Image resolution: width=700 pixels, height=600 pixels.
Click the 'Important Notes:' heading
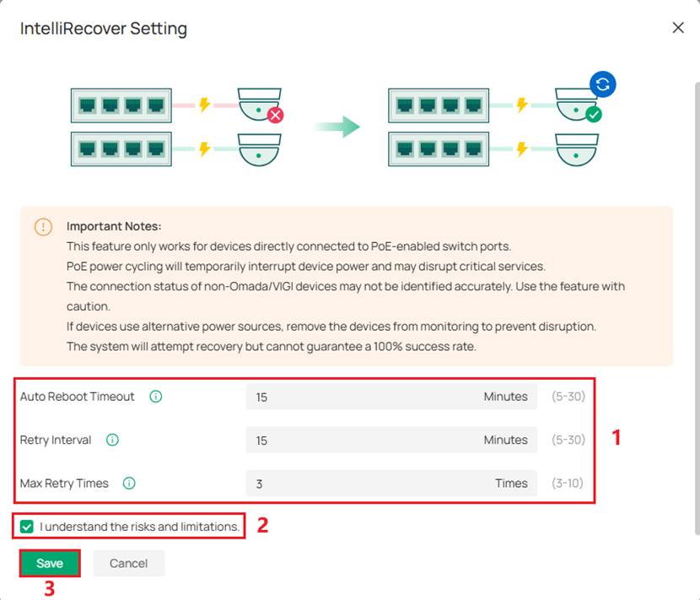[x=114, y=226]
